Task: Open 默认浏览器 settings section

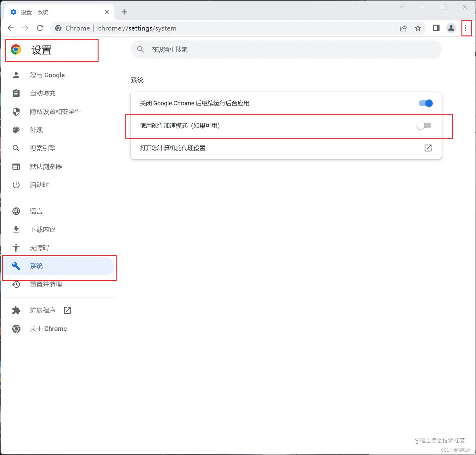Action: 58,167
